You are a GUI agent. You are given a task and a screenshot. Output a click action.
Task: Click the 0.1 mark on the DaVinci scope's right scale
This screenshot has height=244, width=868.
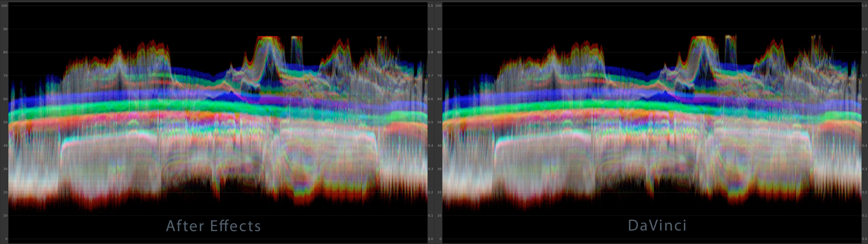point(864,216)
